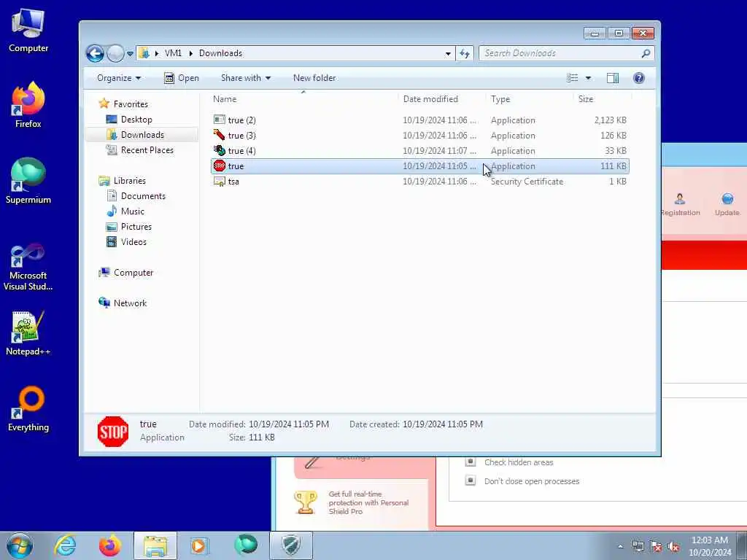The width and height of the screenshot is (747, 560).
Task: Click the network connection tray icon
Action: 638,547
